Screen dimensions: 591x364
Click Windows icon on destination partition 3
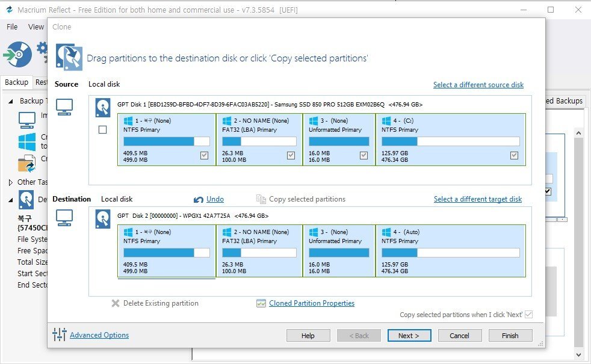(314, 232)
